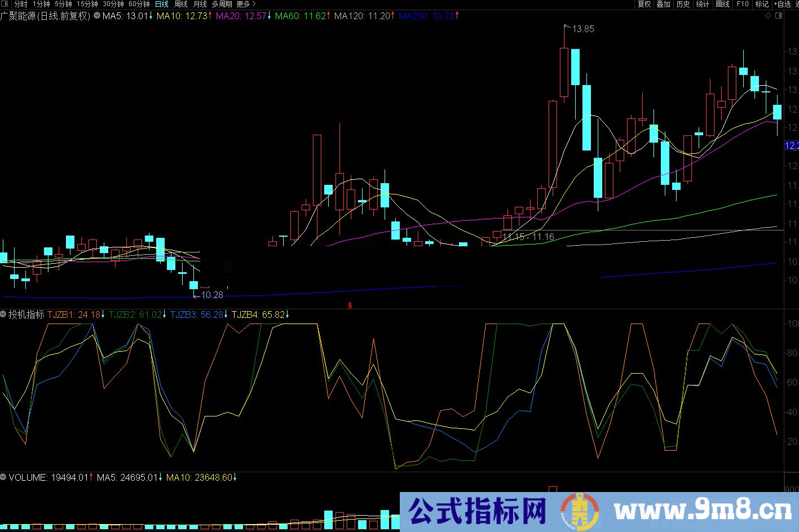The height and width of the screenshot is (532, 799).
Task: Toggle the left panel icon at top-left corner
Action: coord(6,4)
